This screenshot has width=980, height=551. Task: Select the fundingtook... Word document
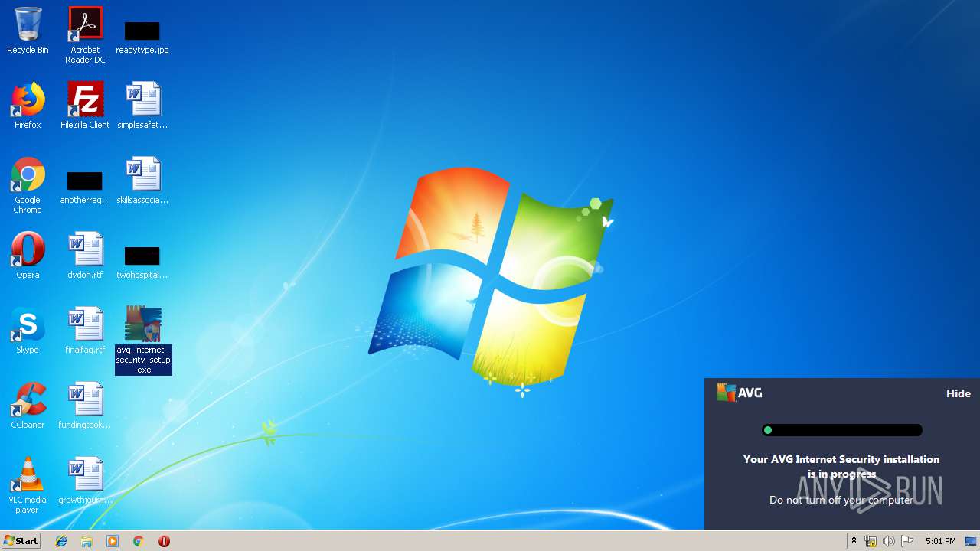click(x=85, y=406)
